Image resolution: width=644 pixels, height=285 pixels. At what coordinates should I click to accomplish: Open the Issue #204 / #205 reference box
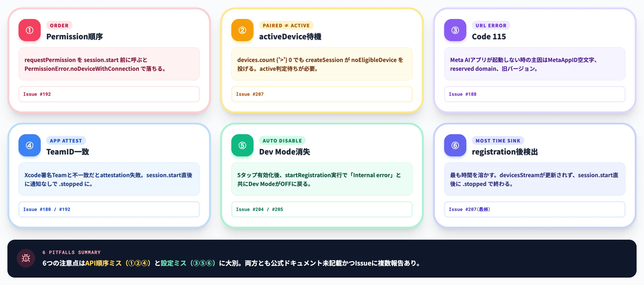coord(322,210)
